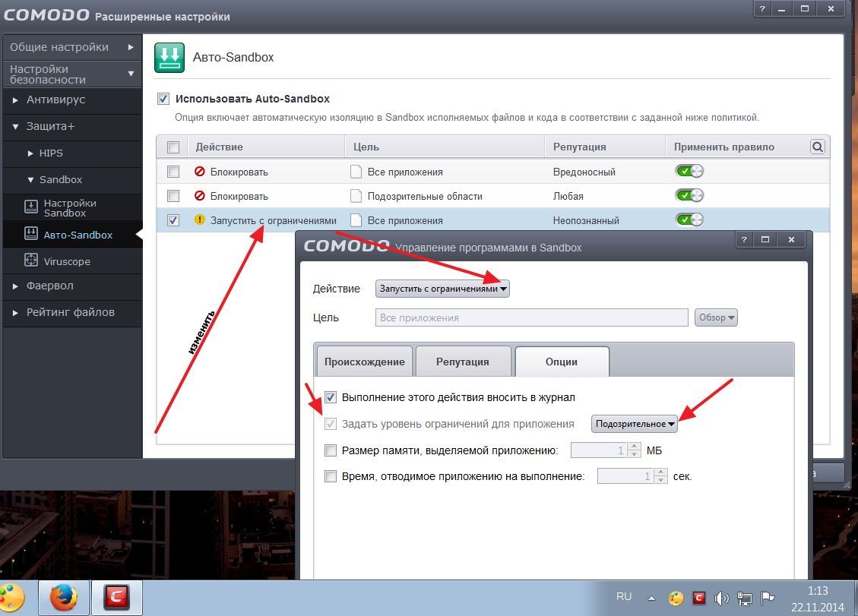Click yellow warning icon in Запустить с ограничениями row
Screen dimensions: 858x616
click(200, 220)
